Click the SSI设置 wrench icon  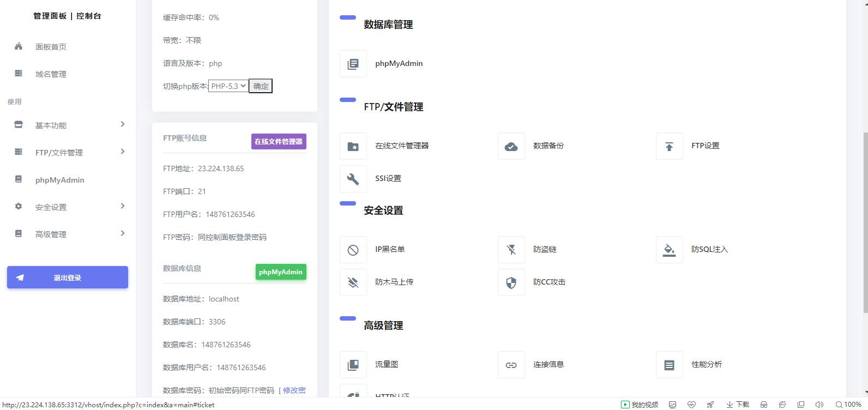353,179
